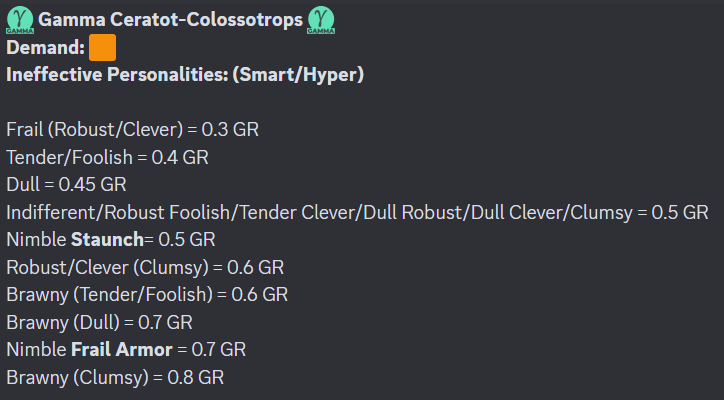Click the Gamma emoji right of the title
This screenshot has width=724, height=400.
tap(321, 20)
